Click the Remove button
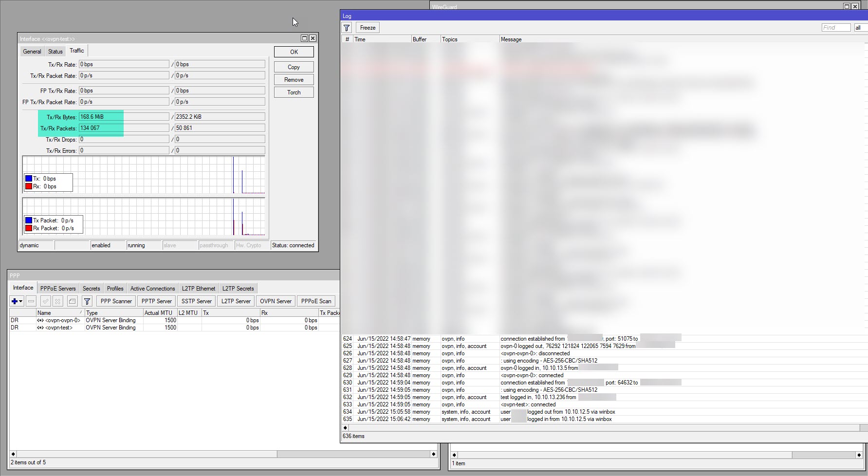Image resolution: width=868 pixels, height=476 pixels. pyautogui.click(x=294, y=80)
